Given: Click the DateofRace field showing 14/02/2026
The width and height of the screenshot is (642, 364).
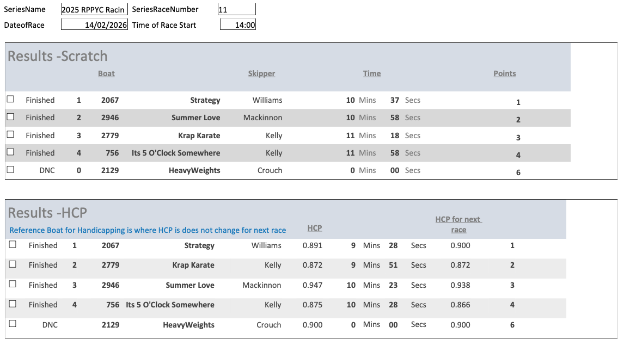Looking at the screenshot, I should [94, 24].
